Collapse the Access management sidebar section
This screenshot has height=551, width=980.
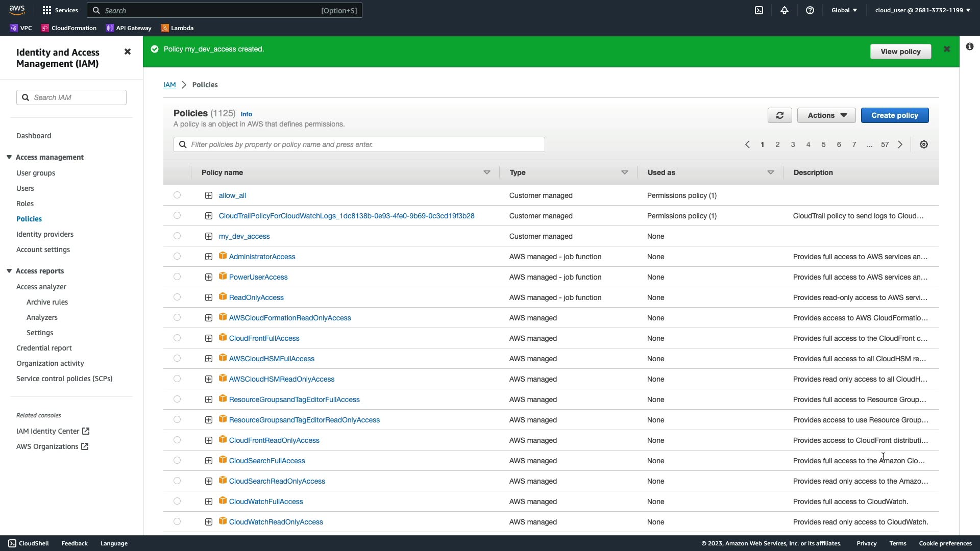point(9,157)
